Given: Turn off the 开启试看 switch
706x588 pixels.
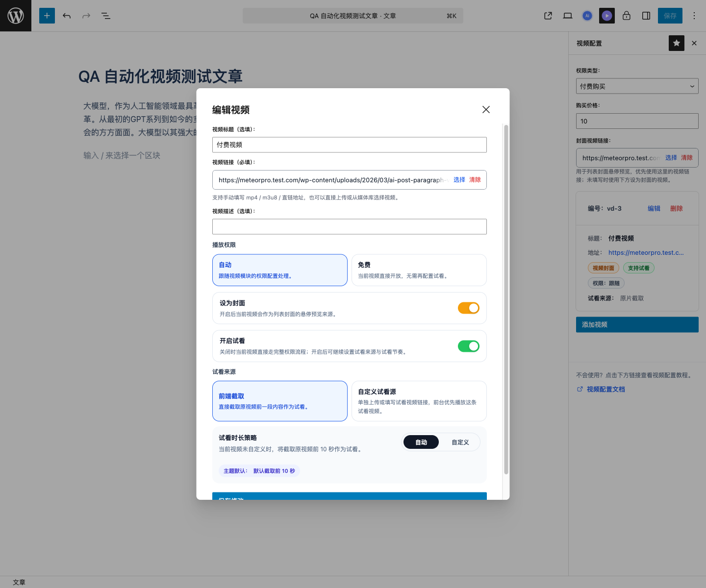Looking at the screenshot, I should 469,346.
